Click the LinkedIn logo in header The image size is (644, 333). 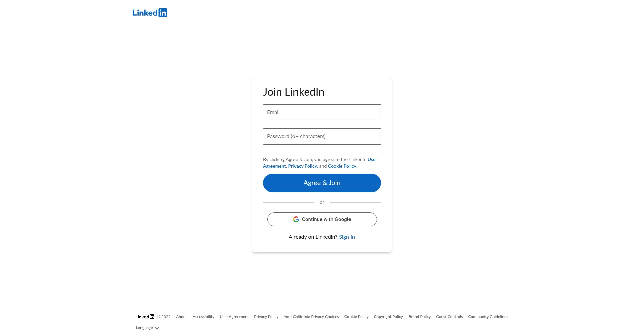[150, 13]
